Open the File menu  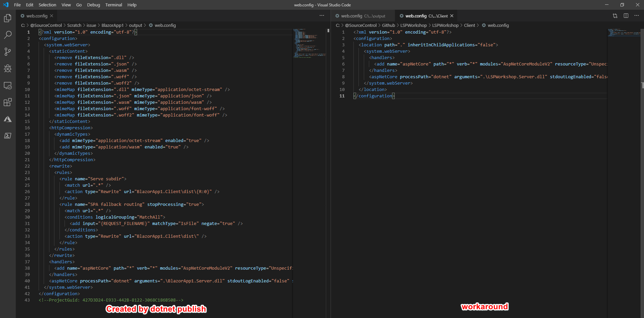(x=17, y=5)
